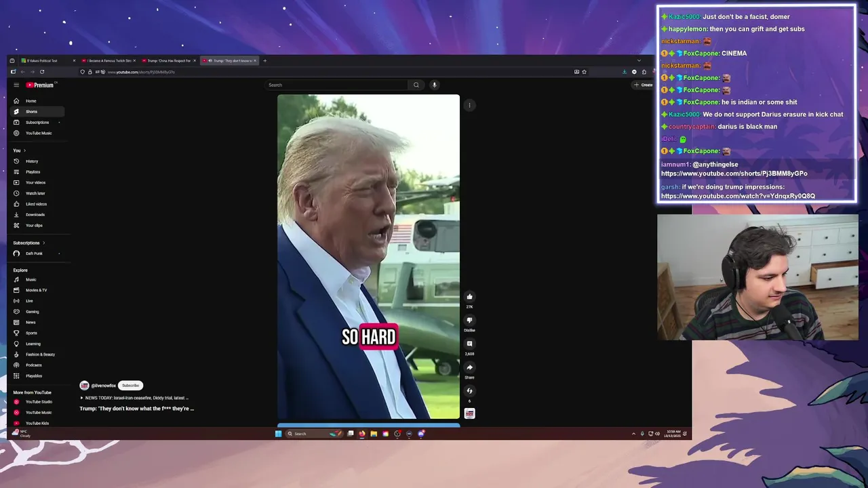868x488 pixels.
Task: Explore Music category
Action: tap(37, 279)
